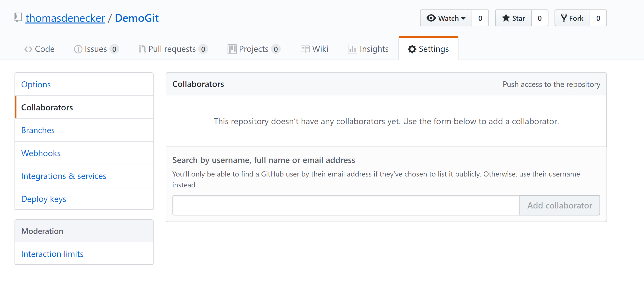Open Branches settings
The height and width of the screenshot is (284, 644).
pyautogui.click(x=84, y=130)
